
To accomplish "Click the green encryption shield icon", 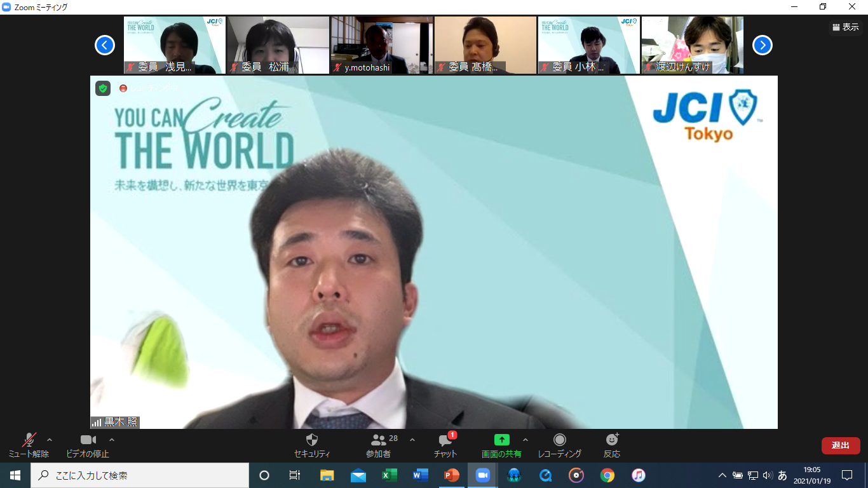I will pyautogui.click(x=103, y=88).
